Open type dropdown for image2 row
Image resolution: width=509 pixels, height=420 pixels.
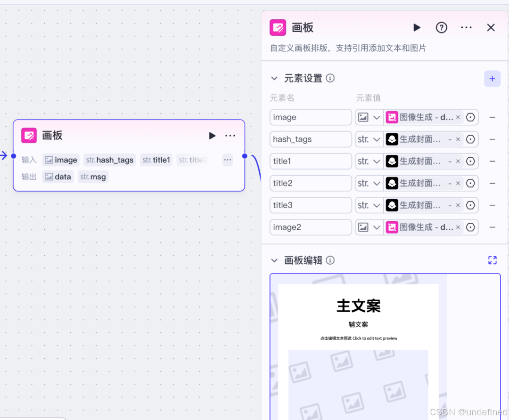coord(369,227)
